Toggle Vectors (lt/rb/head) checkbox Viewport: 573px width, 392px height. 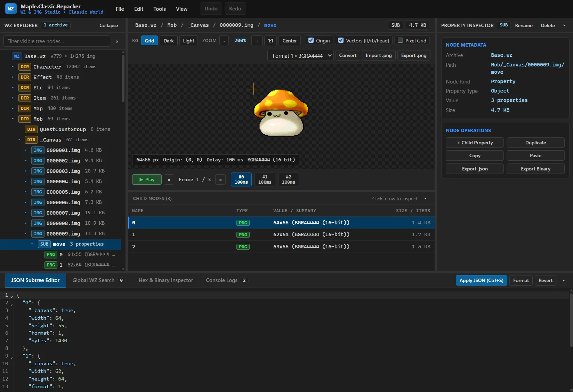(341, 40)
